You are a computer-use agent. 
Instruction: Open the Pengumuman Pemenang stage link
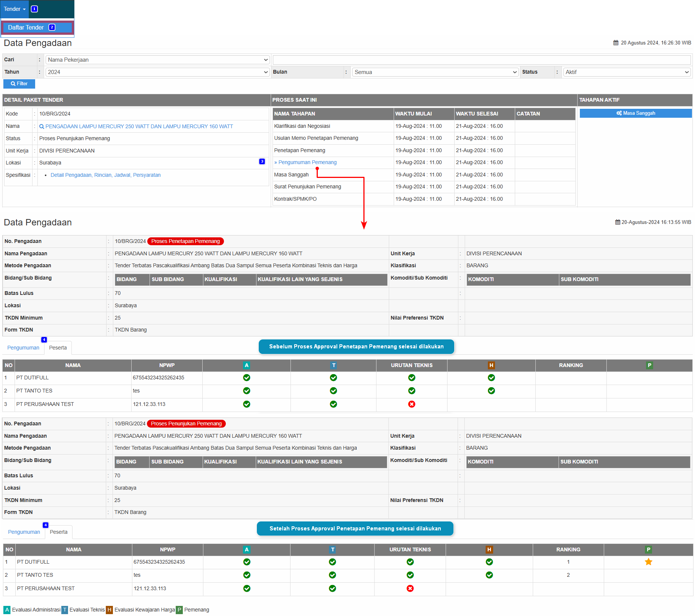307,162
